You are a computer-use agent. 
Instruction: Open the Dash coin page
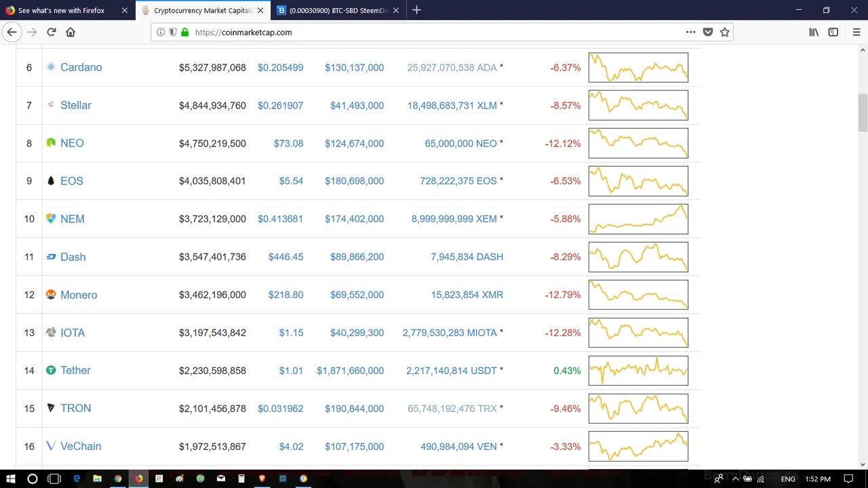coord(73,257)
